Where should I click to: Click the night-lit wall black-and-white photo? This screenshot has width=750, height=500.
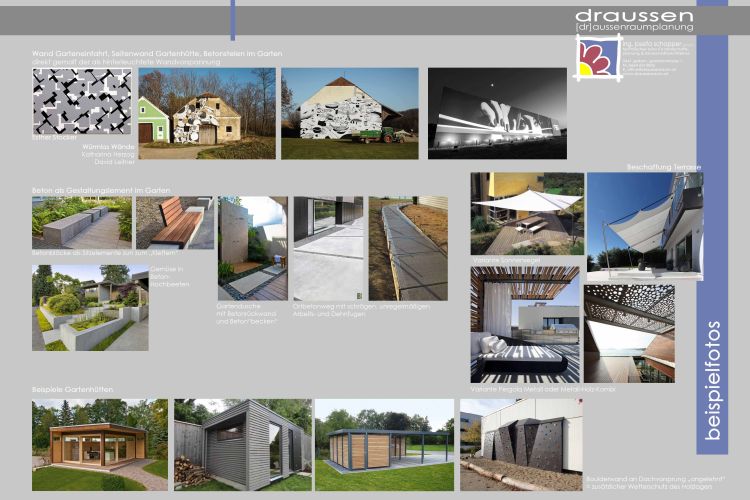[496, 114]
